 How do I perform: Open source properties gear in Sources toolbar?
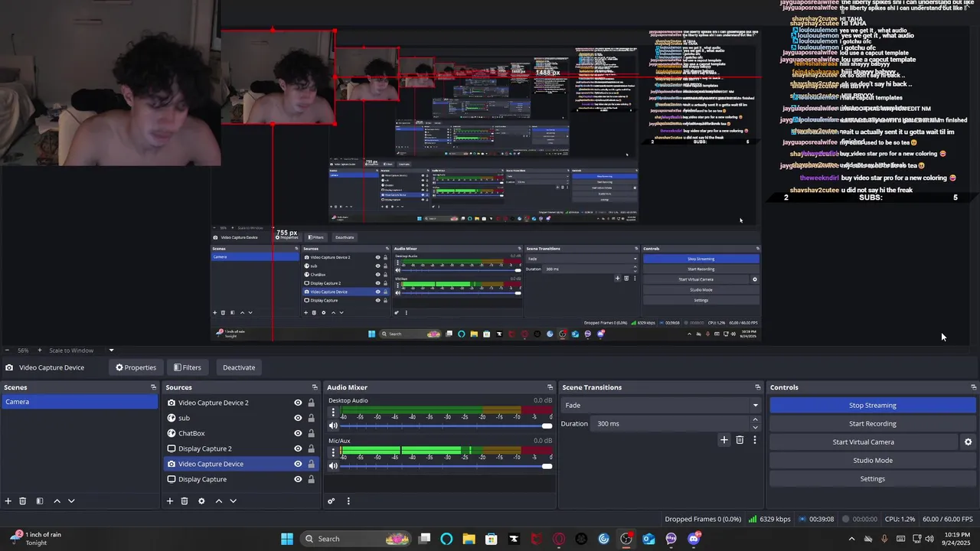point(201,501)
